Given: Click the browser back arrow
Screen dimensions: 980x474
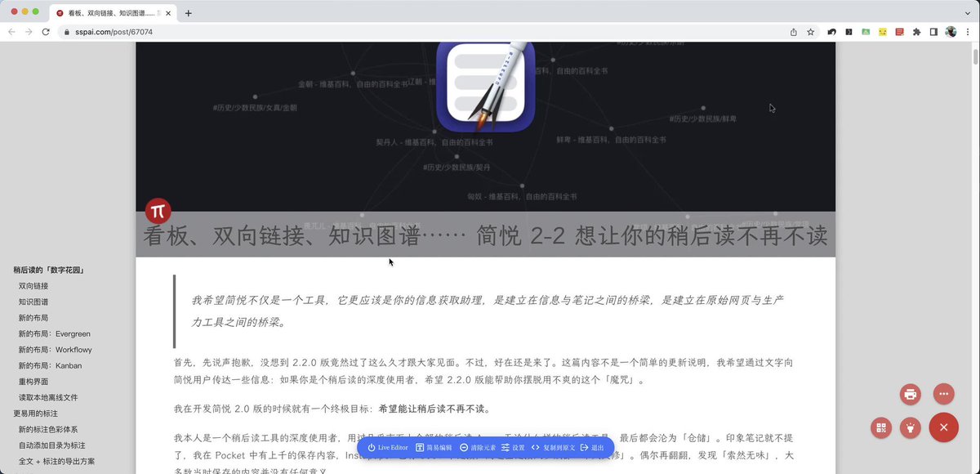Looking at the screenshot, I should pos(11,32).
